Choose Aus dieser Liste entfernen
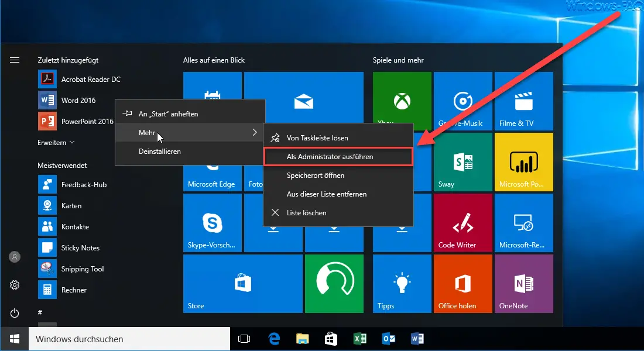This screenshot has width=644, height=351. [338, 194]
